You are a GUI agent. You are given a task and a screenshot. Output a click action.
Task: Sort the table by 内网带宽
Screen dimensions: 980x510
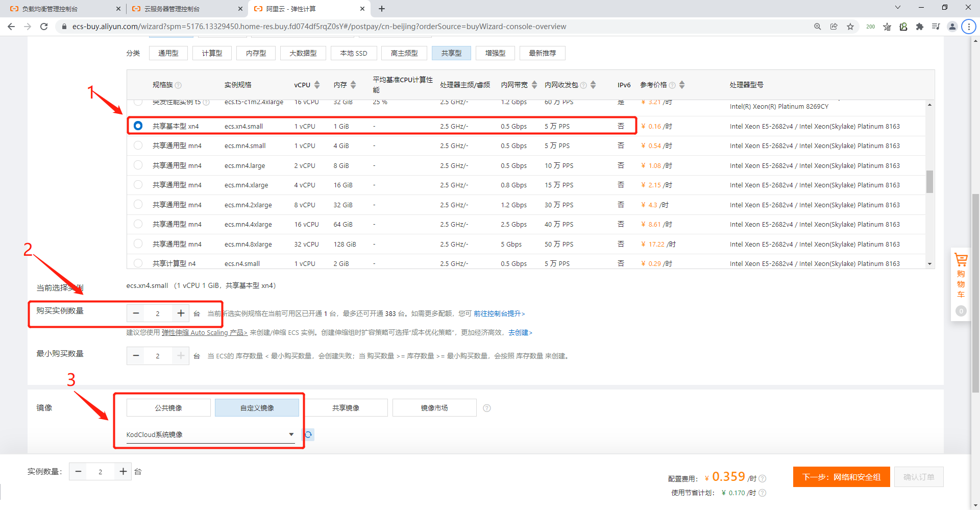pyautogui.click(x=534, y=85)
